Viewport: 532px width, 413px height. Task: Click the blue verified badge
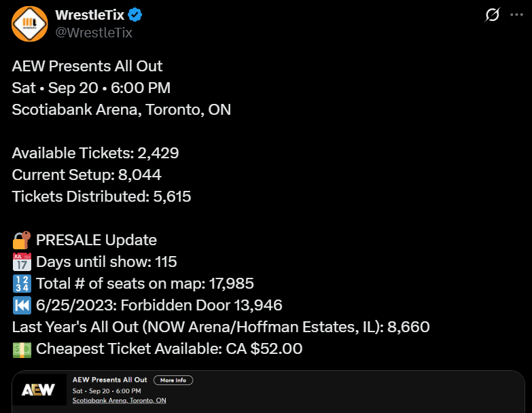[135, 15]
